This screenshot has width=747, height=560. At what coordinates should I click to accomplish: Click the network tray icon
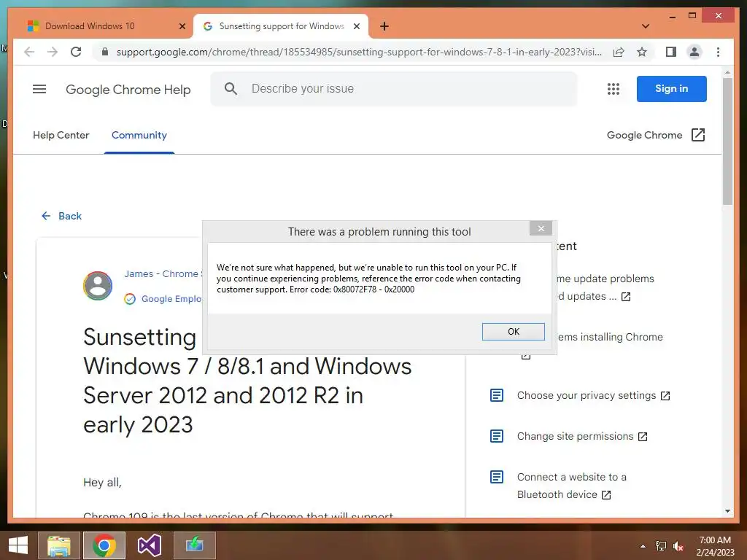pyautogui.click(x=661, y=546)
